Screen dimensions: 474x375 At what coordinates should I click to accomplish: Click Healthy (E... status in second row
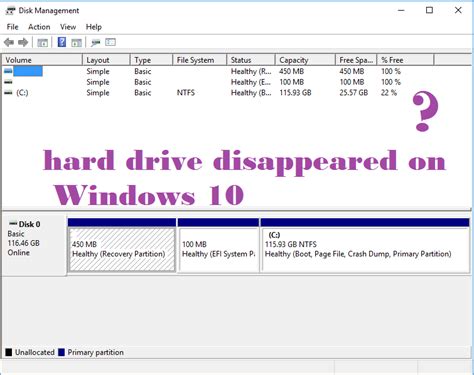(251, 82)
